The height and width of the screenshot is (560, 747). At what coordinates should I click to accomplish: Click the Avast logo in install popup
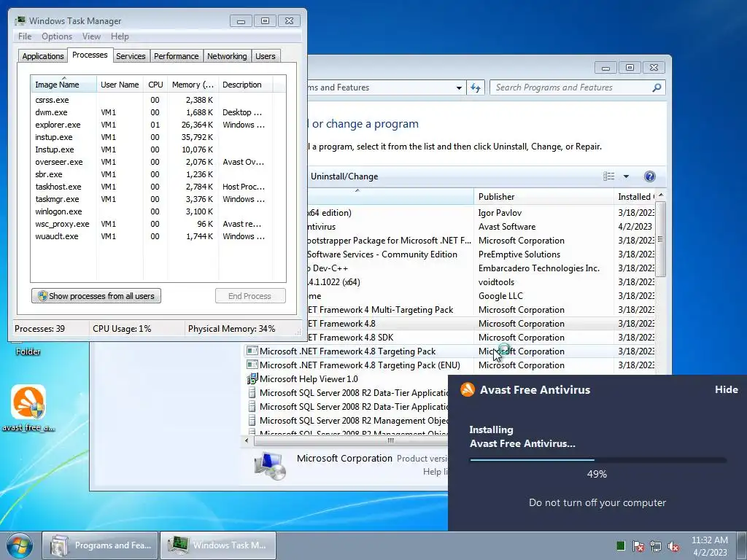coord(468,389)
